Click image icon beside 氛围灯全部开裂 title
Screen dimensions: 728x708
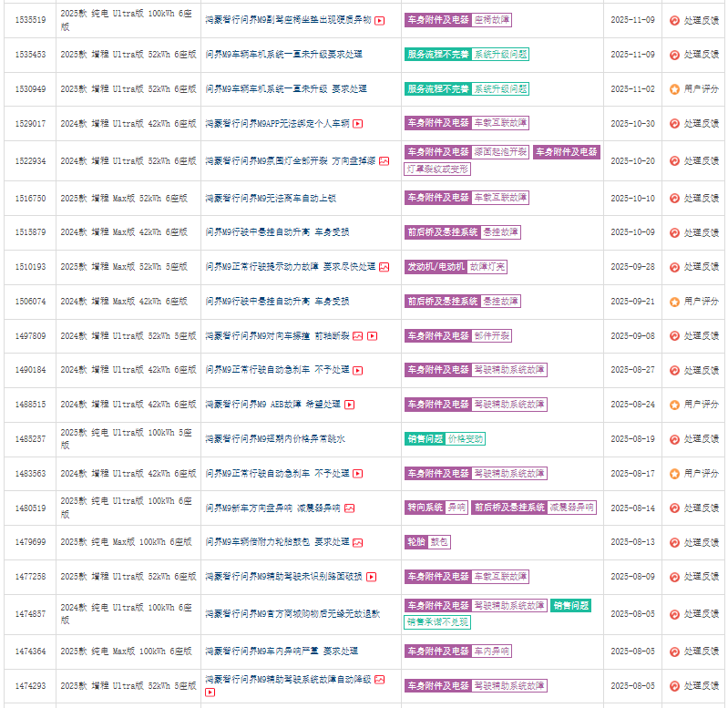tap(384, 161)
